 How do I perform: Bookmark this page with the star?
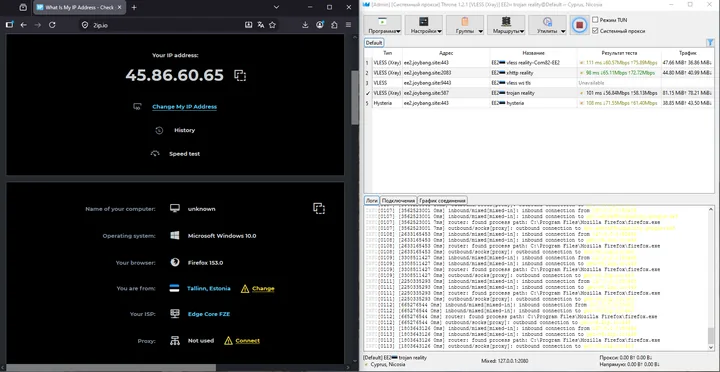272,25
